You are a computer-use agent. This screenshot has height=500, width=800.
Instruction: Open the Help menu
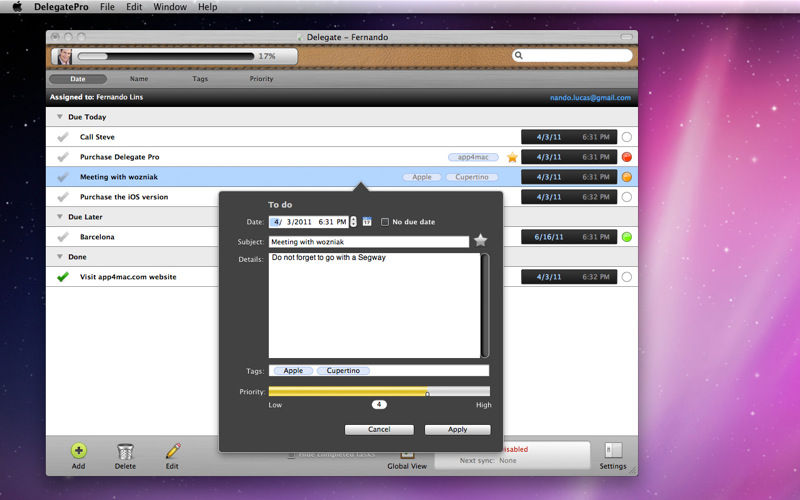(x=208, y=7)
